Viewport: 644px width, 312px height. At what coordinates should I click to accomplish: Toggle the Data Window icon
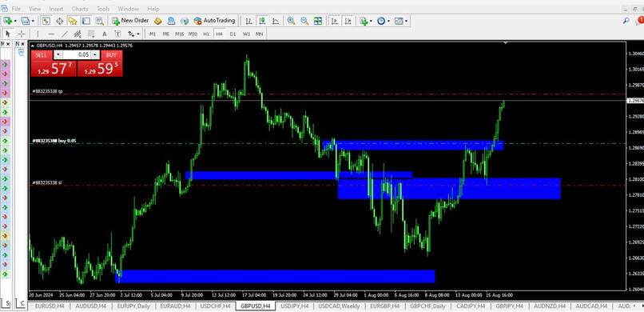59,21
